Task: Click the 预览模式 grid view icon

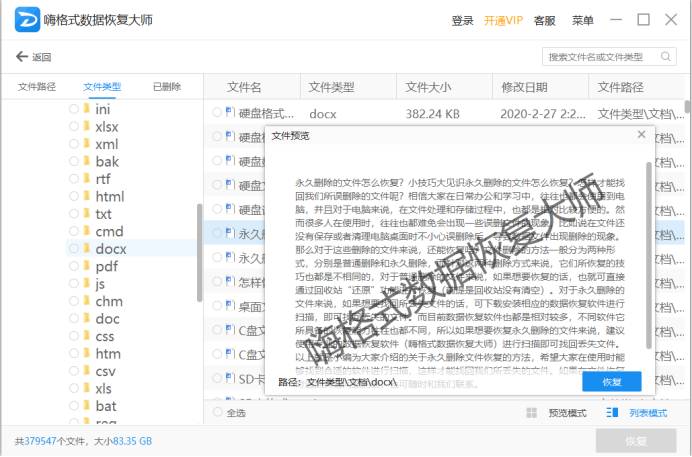Action: click(530, 413)
